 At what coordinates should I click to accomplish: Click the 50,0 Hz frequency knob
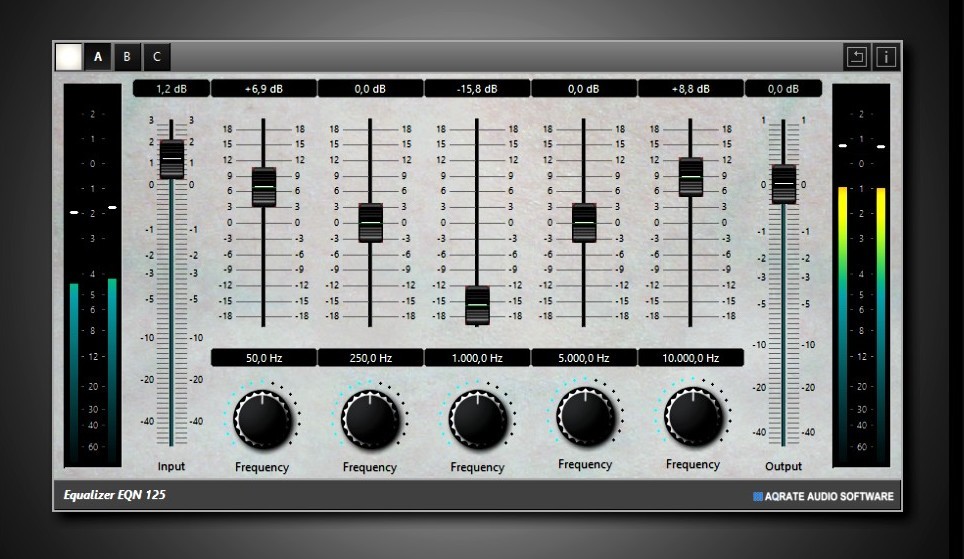click(x=263, y=418)
